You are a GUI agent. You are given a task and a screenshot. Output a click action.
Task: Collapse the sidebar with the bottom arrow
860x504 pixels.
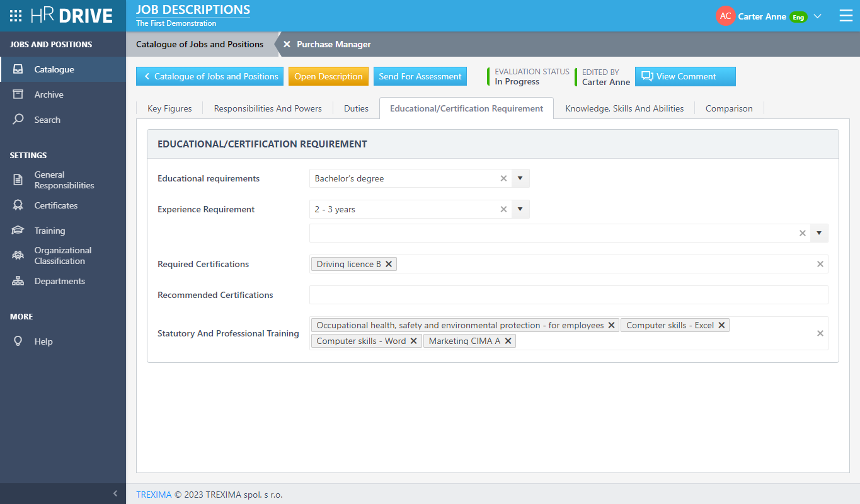pyautogui.click(x=115, y=493)
